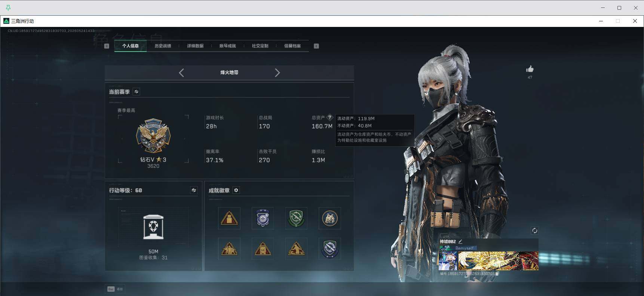This screenshot has height=296, width=644.
Task: Click the collection cabinet 50M icon
Action: 153,227
